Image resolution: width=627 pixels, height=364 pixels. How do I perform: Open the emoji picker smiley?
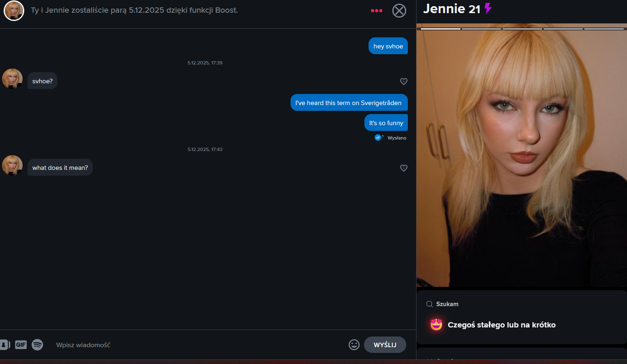(x=354, y=345)
